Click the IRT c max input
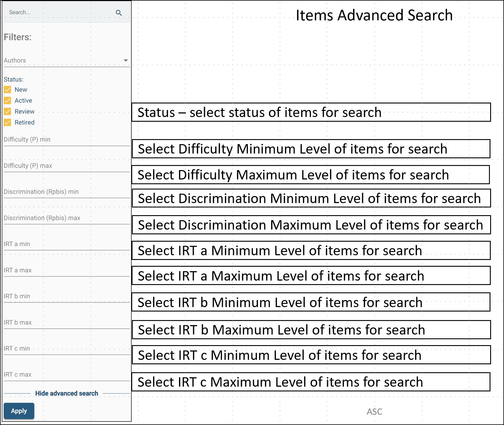This screenshot has width=504, height=425. [x=67, y=375]
